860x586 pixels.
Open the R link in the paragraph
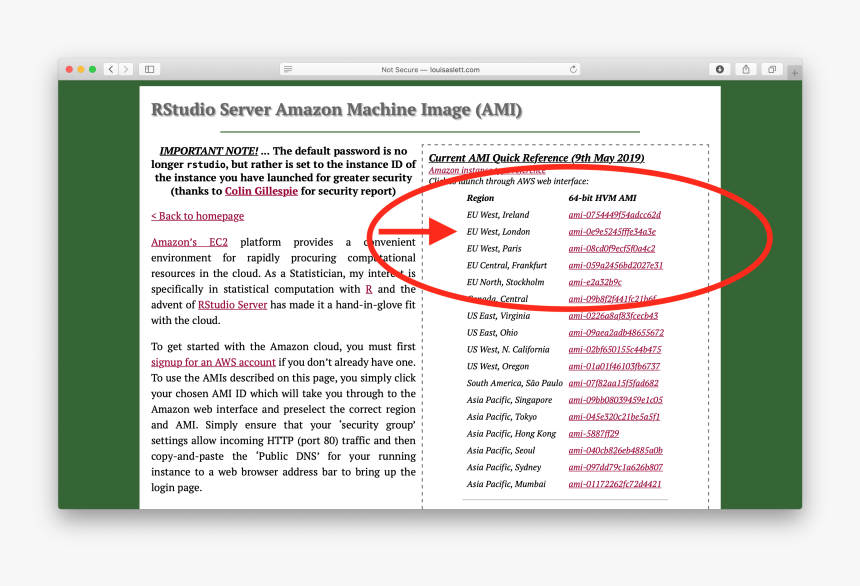click(x=369, y=289)
